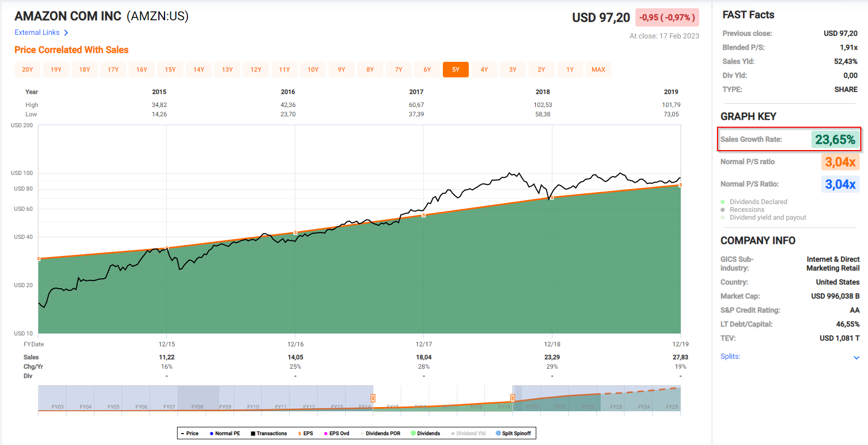
Task: Toggle Split Spinoff legend item
Action: [513, 433]
